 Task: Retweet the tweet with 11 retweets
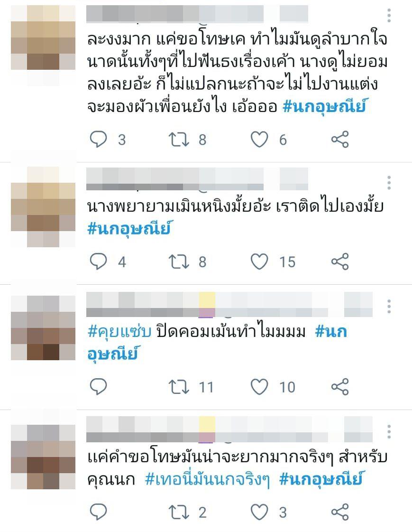[179, 387]
